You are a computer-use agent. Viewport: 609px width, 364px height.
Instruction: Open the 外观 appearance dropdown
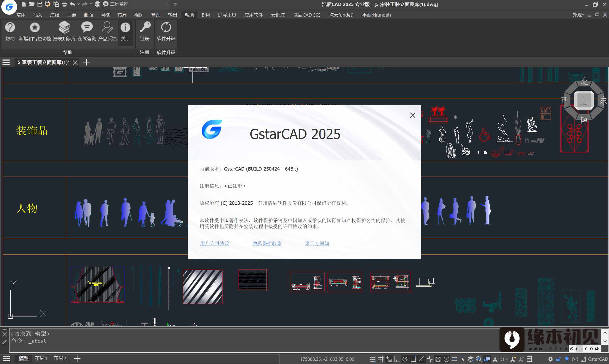point(578,15)
